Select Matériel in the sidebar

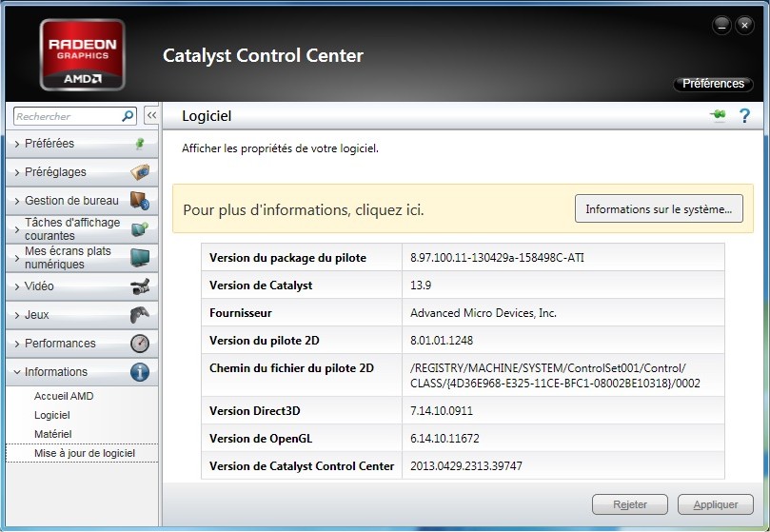pos(53,434)
